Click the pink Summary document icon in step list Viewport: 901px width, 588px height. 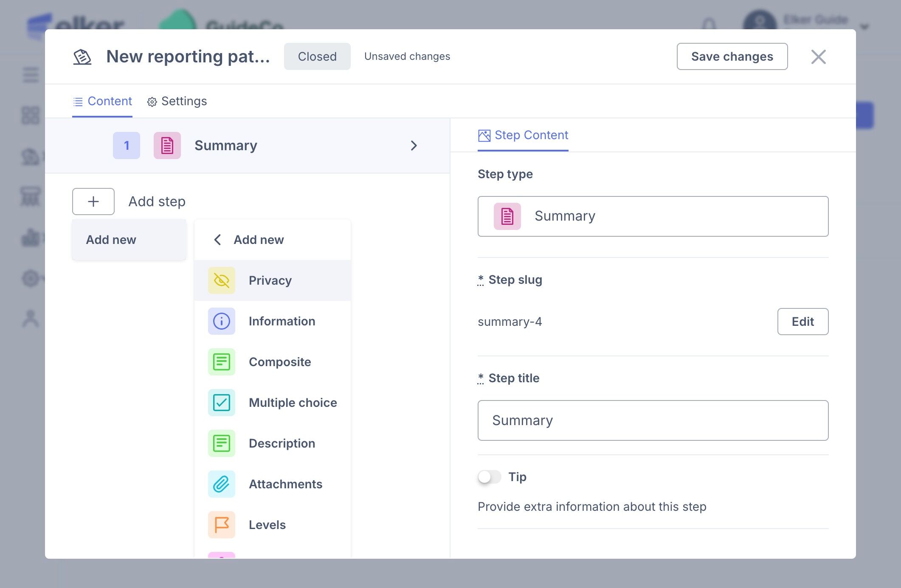point(167,146)
